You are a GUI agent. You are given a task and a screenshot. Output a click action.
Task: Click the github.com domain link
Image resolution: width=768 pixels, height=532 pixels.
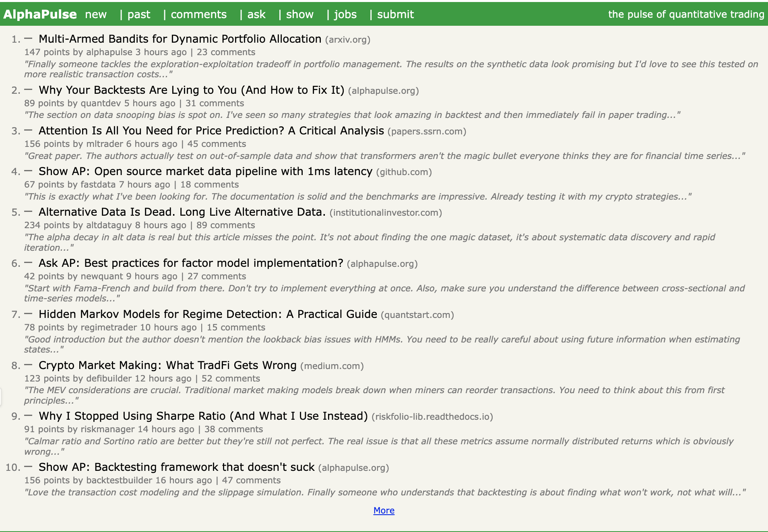(x=404, y=172)
